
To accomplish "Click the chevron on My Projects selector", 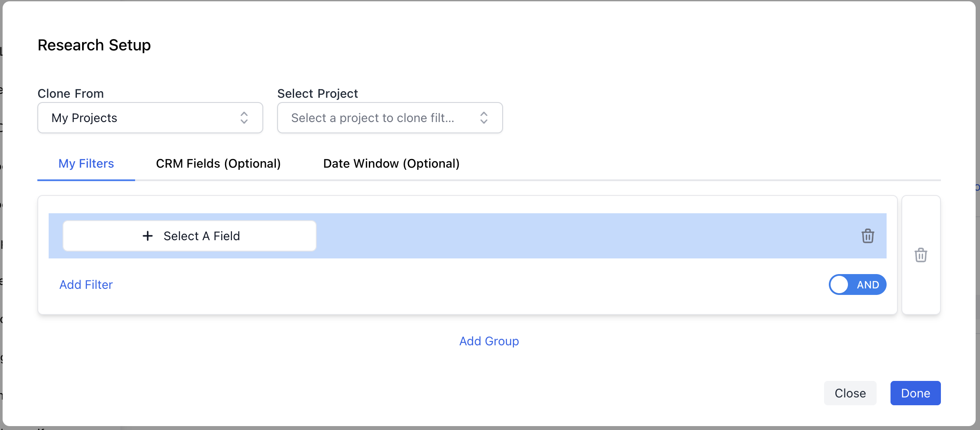I will 244,118.
